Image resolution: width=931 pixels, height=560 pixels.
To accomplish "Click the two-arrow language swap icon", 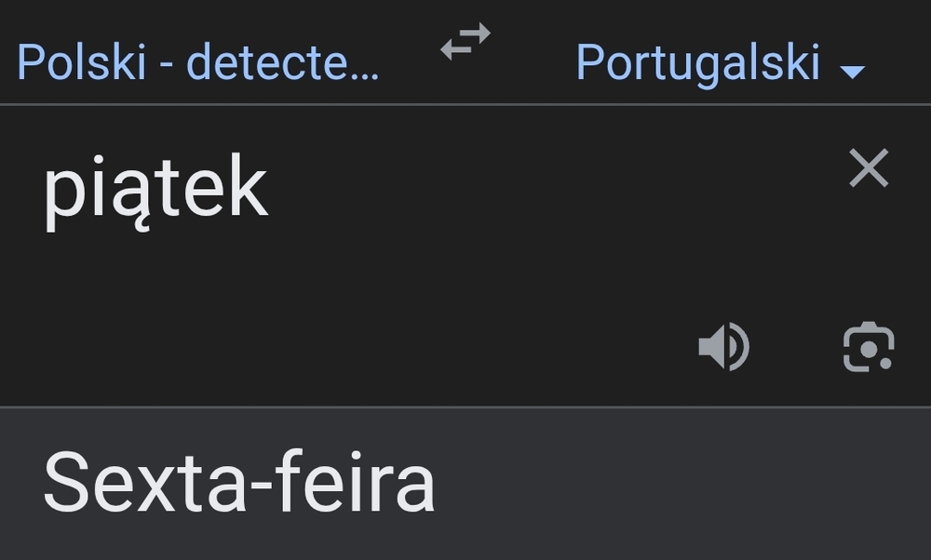I will [x=465, y=43].
